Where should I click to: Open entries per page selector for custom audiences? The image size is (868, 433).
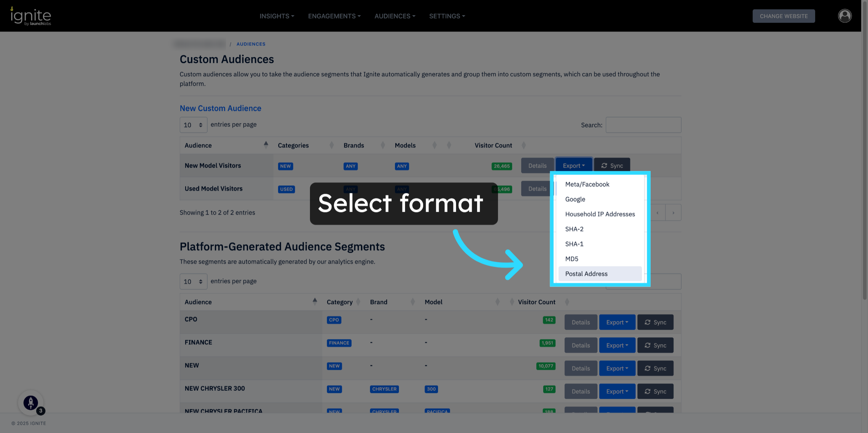click(193, 125)
